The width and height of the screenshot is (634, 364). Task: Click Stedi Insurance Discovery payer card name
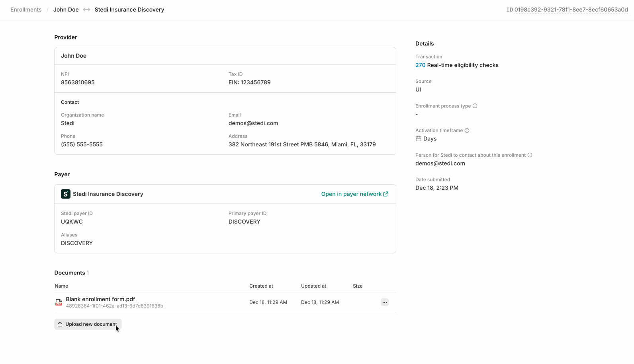(108, 194)
